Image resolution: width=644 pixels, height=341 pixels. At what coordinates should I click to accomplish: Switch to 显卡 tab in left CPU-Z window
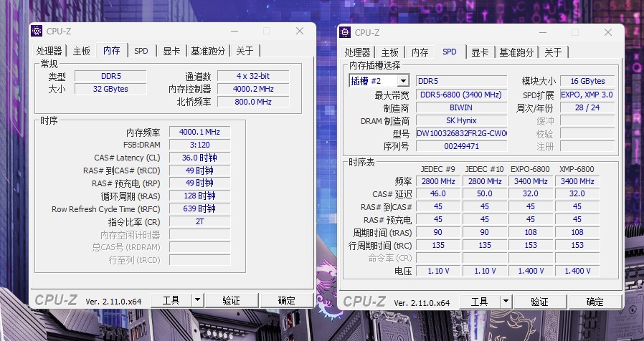click(171, 51)
